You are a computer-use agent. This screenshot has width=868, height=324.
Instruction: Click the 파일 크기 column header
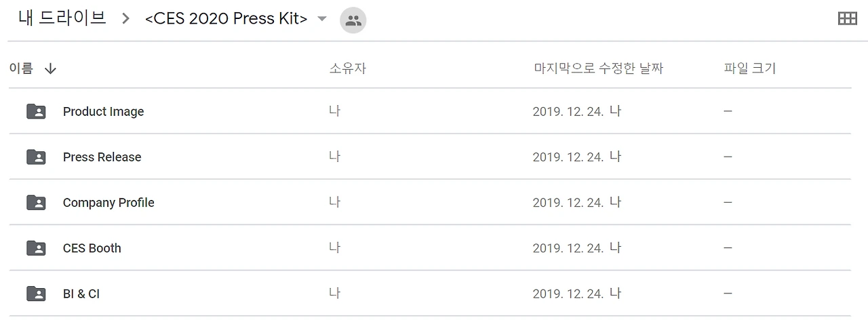coord(749,68)
